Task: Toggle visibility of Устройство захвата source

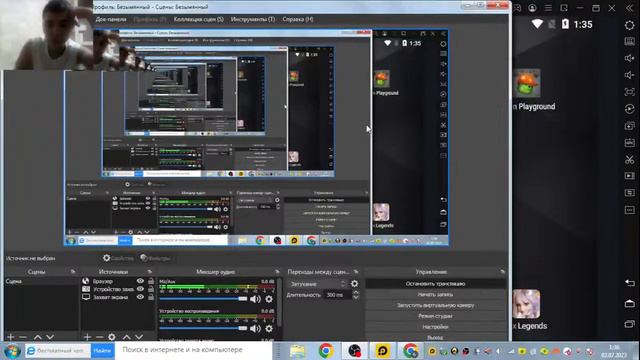Action: (x=140, y=289)
